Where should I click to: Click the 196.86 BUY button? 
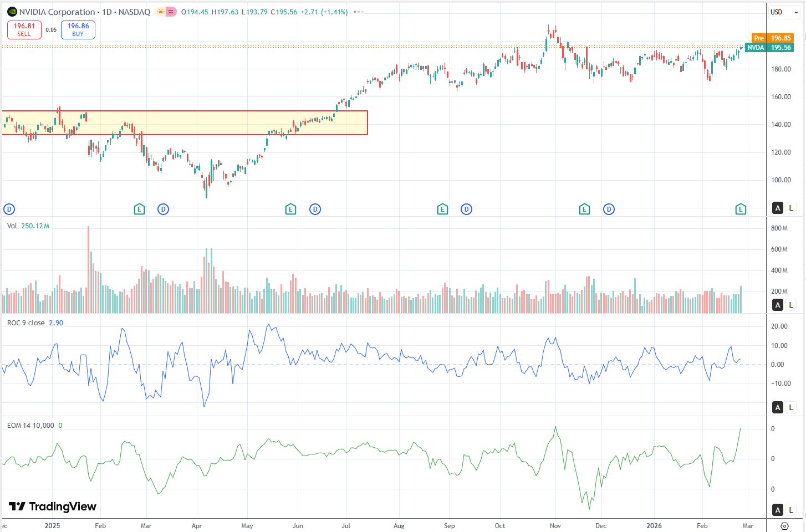[78, 29]
